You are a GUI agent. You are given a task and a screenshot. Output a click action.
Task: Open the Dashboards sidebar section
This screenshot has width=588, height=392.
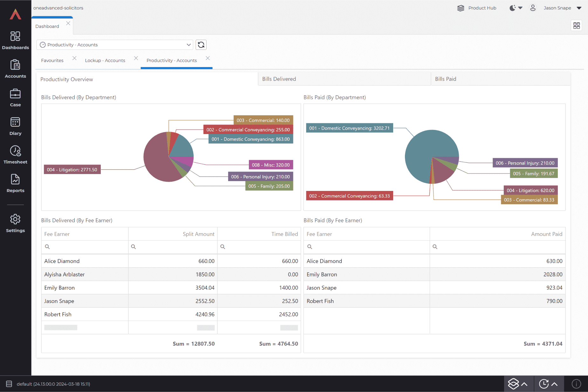click(15, 40)
